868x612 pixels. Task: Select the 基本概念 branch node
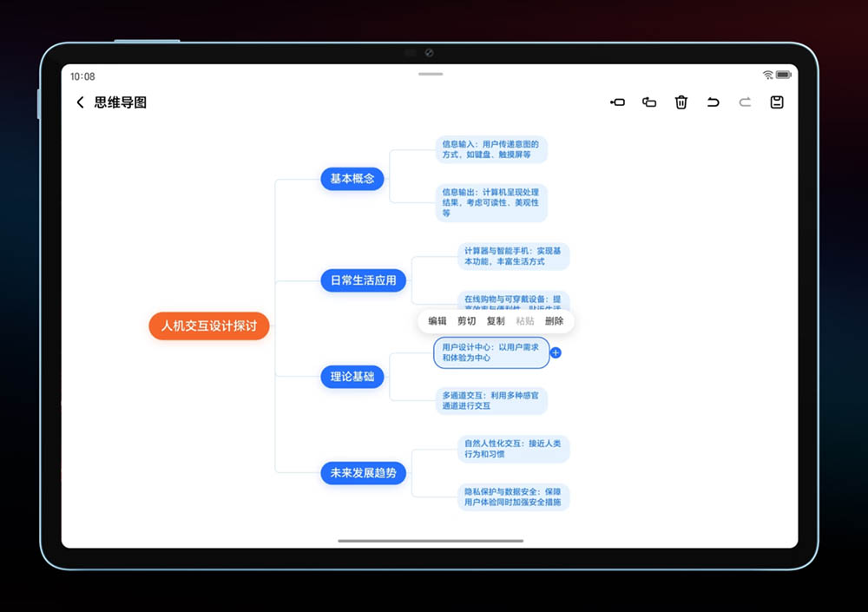352,179
